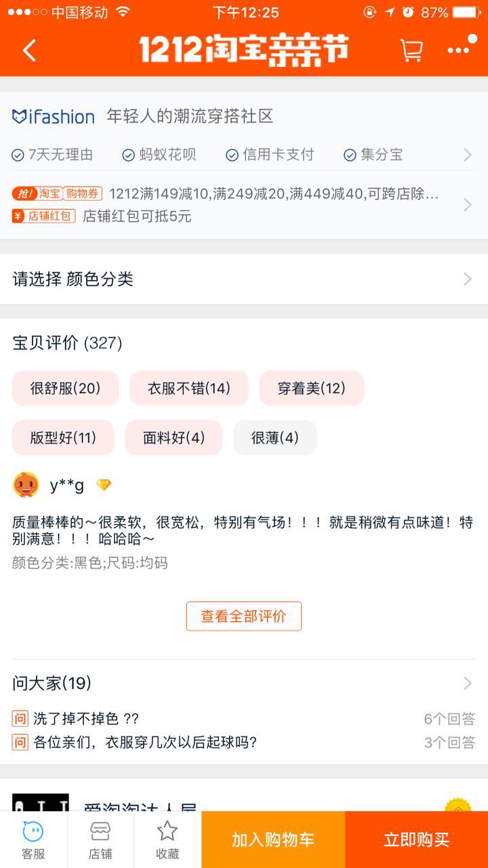
Task: Expand the 问大家(19) section
Action: point(244,683)
